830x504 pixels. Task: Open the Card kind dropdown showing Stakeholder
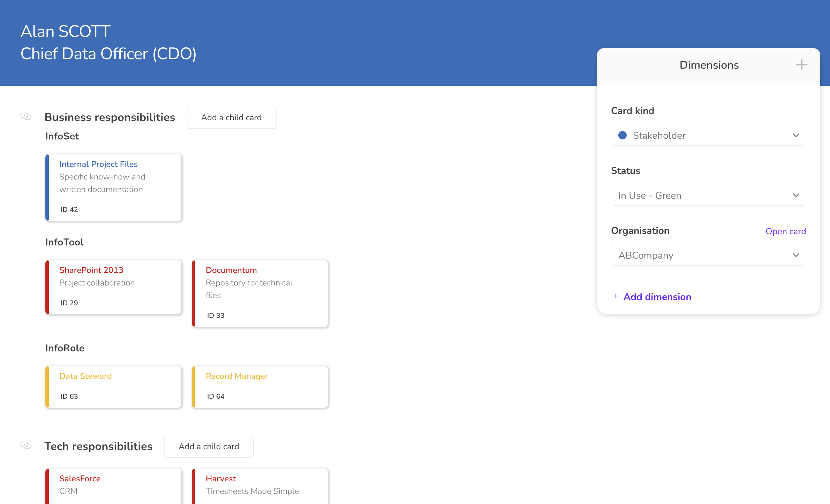[x=708, y=135]
